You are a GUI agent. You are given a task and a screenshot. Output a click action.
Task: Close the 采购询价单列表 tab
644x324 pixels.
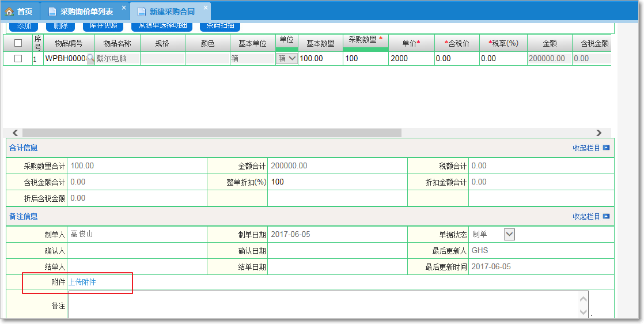click(124, 8)
